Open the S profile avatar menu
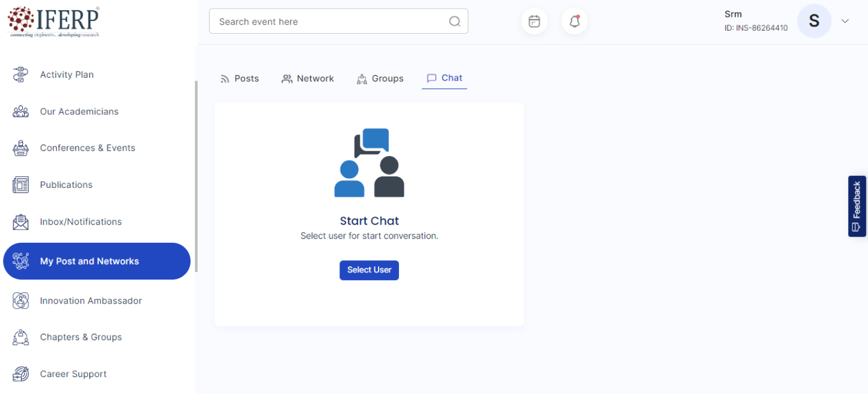Screen dimensions: 868x394 tap(814, 21)
